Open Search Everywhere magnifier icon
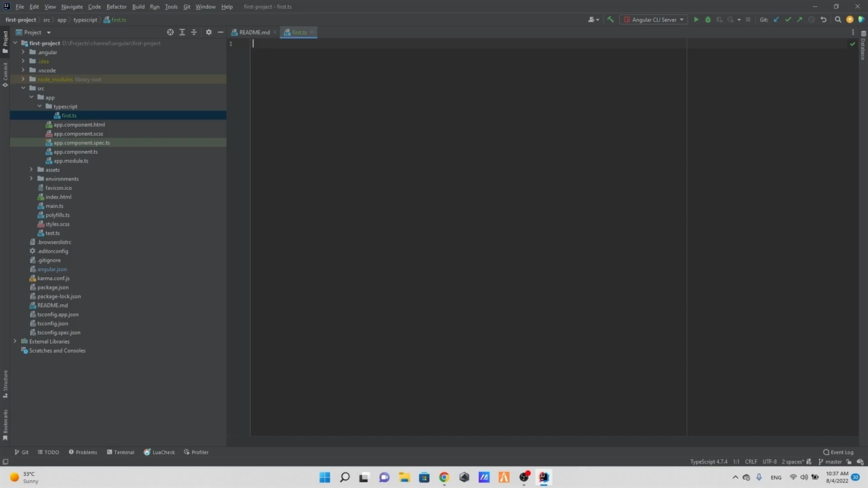This screenshot has width=868, height=488. tap(837, 20)
